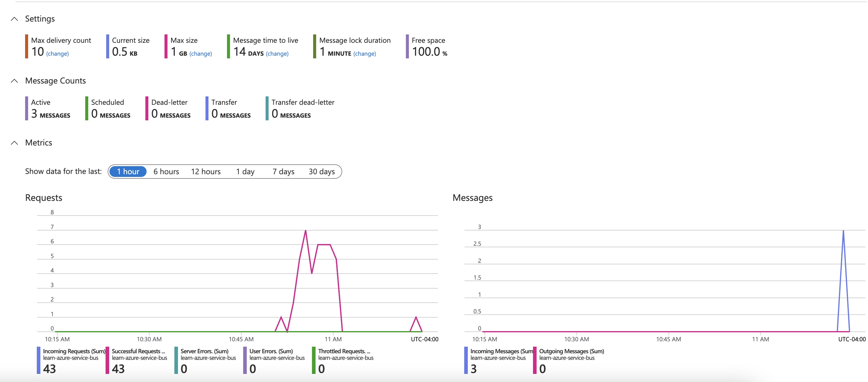Keep the 1 hour range selected
The width and height of the screenshot is (868, 382).
128,171
